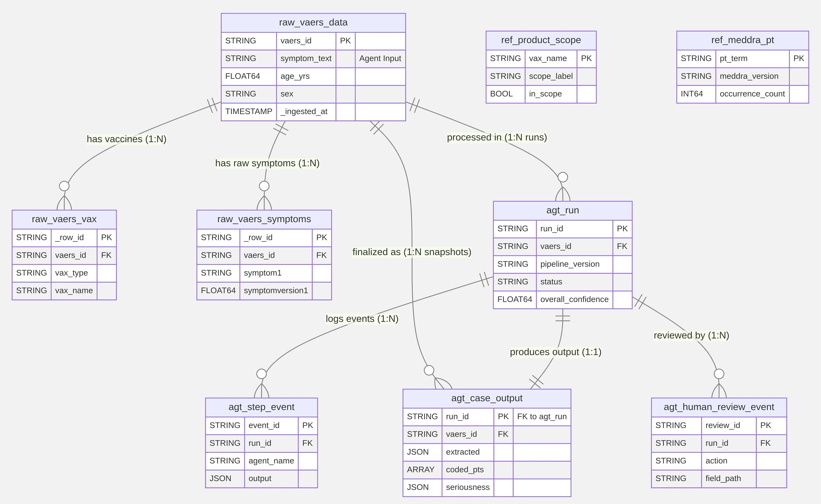Click the 'logs events (1:N)' label
Screen dimensions: 821x504
click(x=362, y=319)
